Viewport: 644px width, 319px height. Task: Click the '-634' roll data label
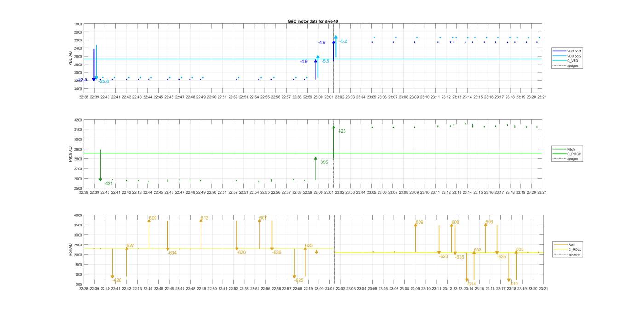tap(172, 253)
